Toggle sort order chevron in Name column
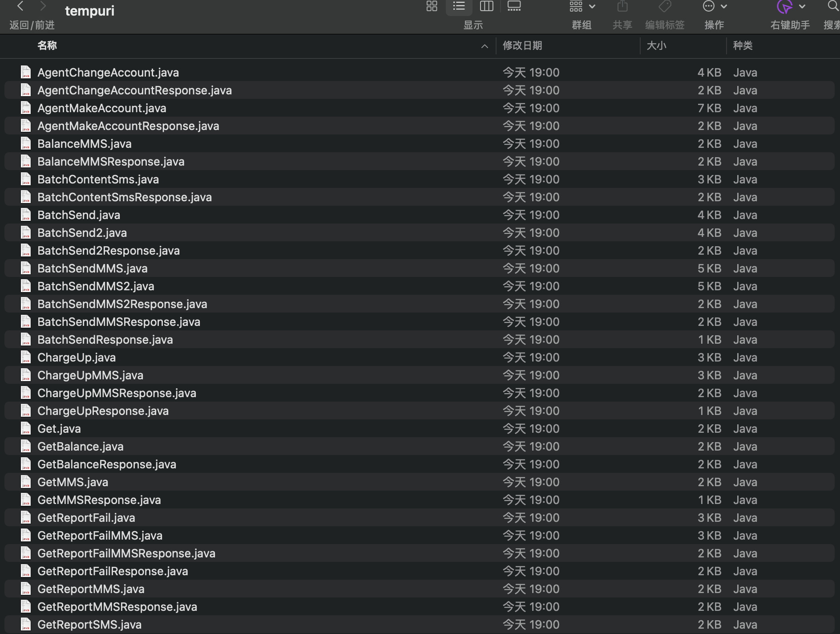Viewport: 840px width, 634px height. click(x=485, y=46)
